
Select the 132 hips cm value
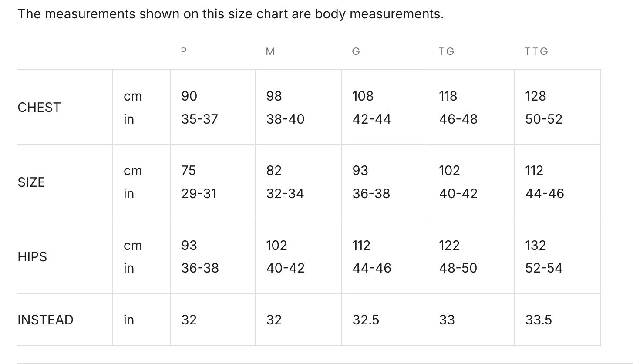(535, 245)
